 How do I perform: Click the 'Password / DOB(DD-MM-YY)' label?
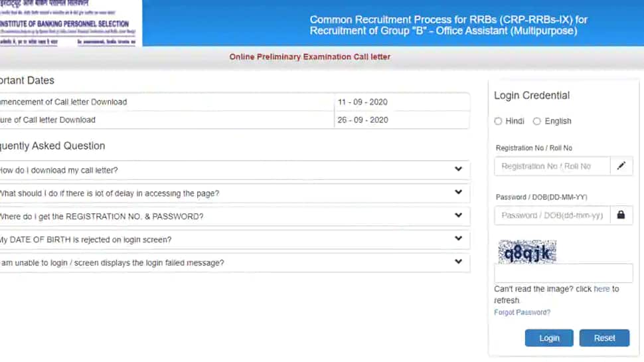[541, 197]
